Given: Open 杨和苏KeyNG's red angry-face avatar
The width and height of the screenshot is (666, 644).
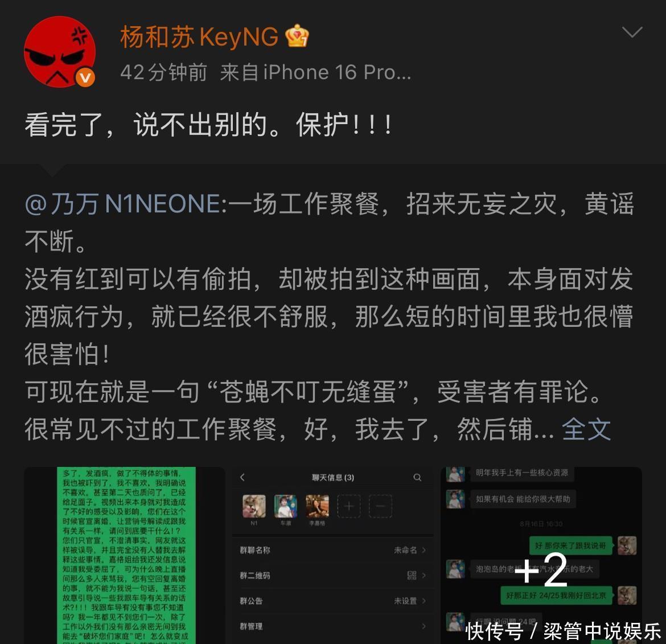Looking at the screenshot, I should (x=59, y=52).
